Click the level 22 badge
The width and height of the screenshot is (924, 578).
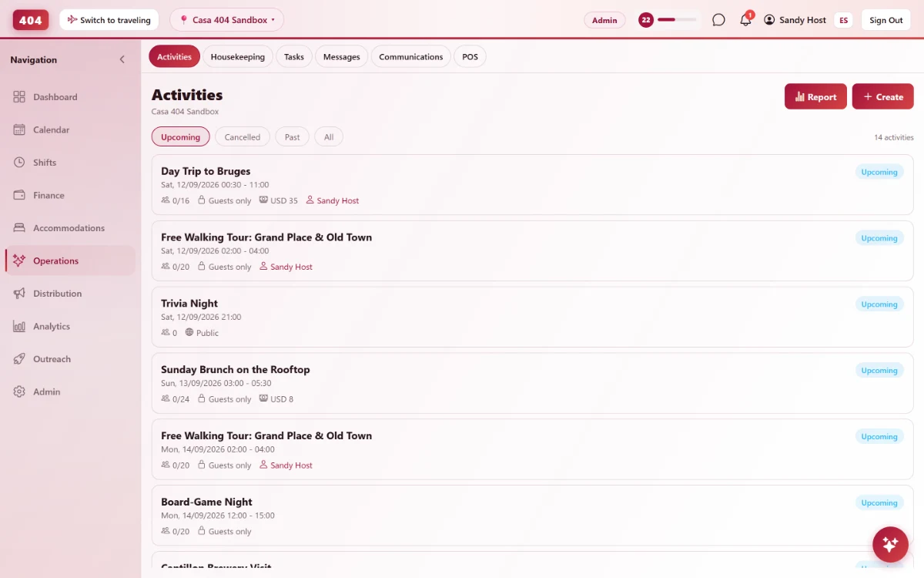646,20
